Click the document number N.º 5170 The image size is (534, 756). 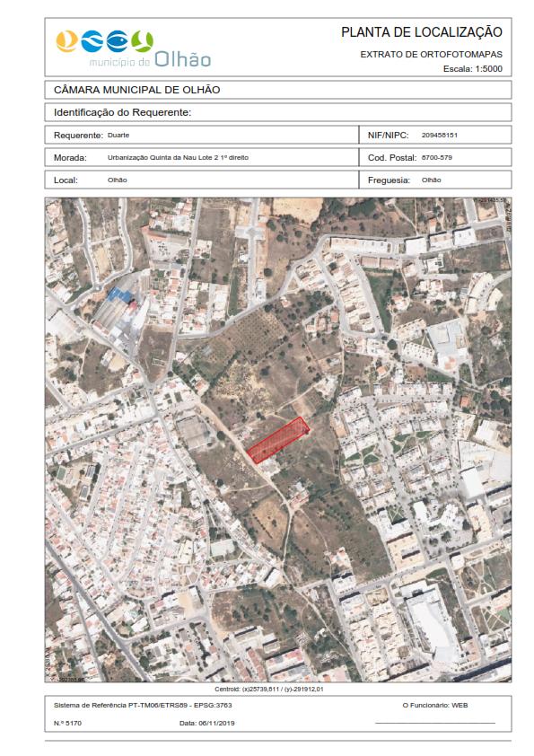pos(67,723)
